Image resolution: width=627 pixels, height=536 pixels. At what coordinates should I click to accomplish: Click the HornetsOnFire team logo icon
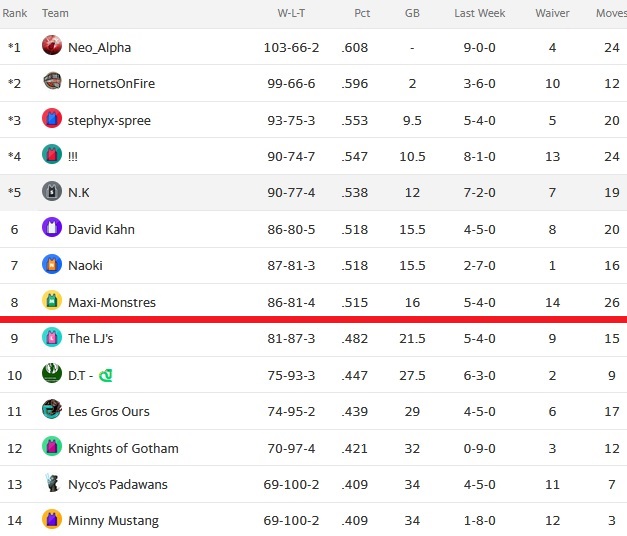tap(52, 81)
